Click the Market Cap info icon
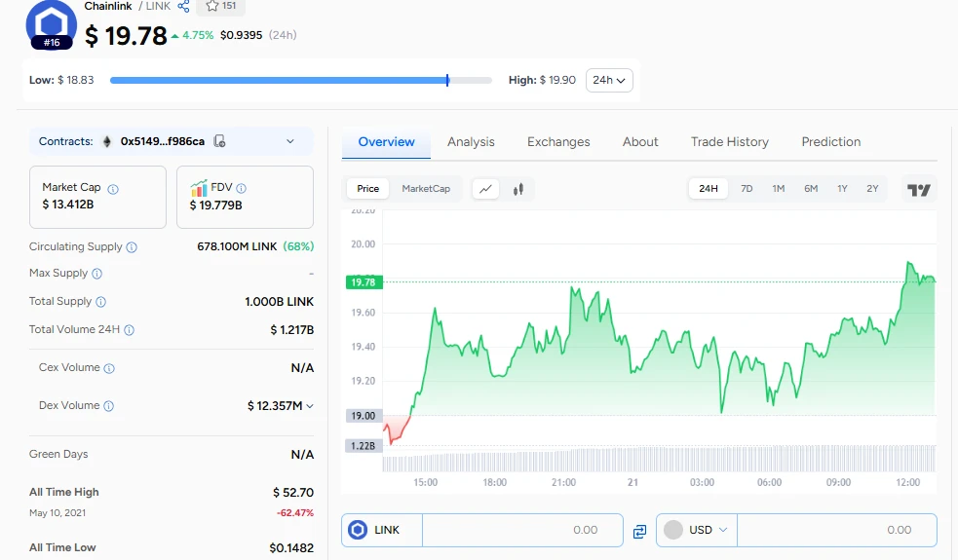 113,188
